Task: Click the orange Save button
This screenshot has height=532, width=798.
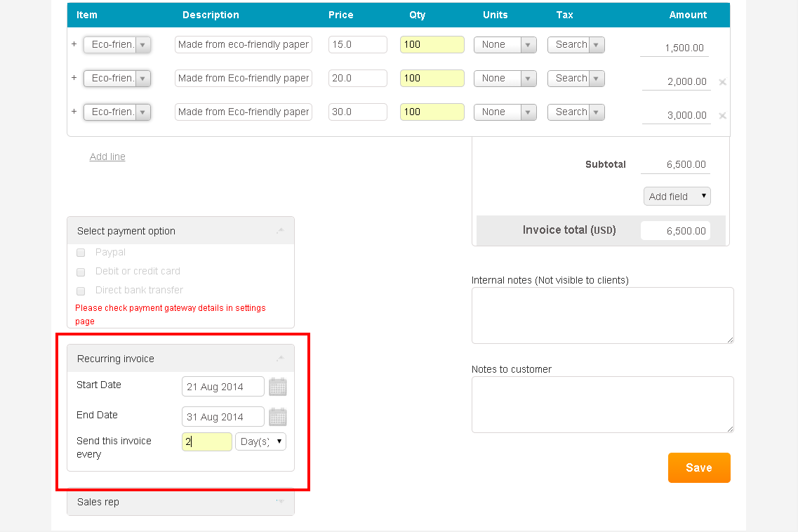Action: coord(699,467)
